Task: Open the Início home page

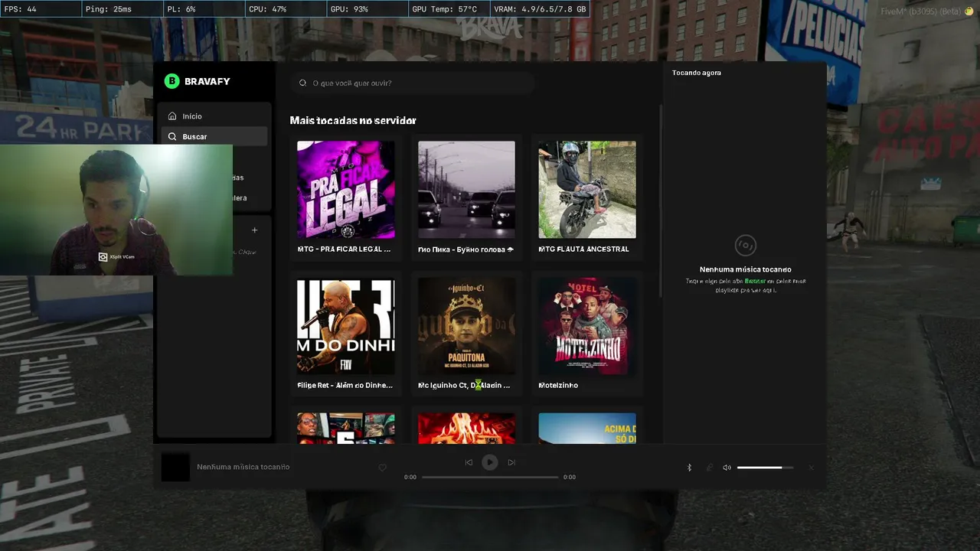Action: pos(215,116)
